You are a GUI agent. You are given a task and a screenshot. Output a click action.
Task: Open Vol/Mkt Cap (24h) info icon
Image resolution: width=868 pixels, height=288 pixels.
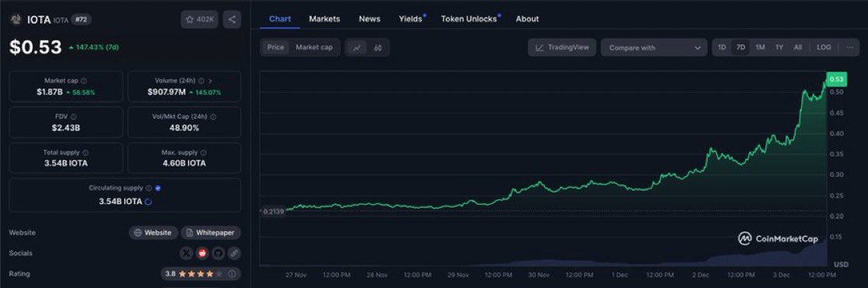[213, 117]
